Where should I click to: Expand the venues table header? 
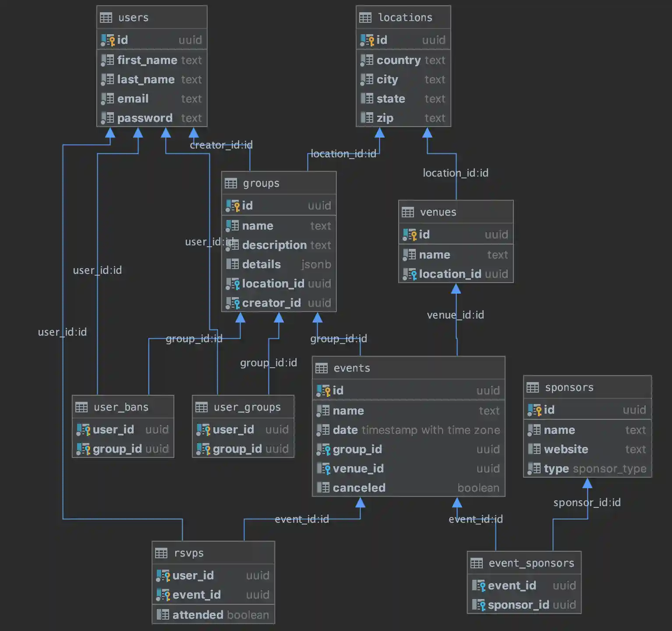pos(438,212)
